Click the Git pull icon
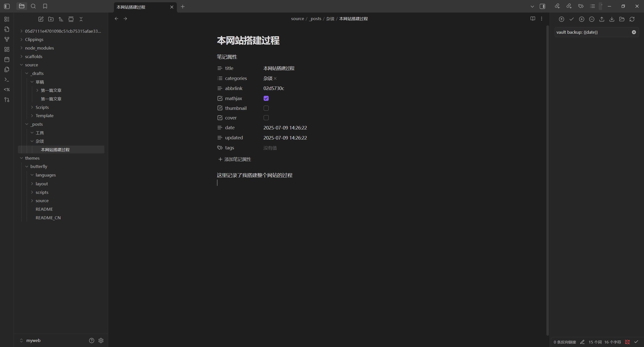The width and height of the screenshot is (644, 347). pyautogui.click(x=612, y=19)
